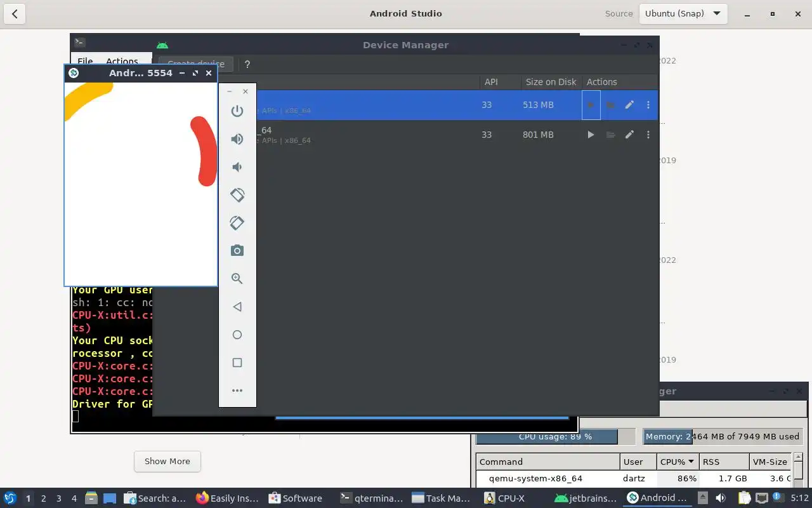Show folder on disk for 513 MB device
Image resolution: width=812 pixels, height=508 pixels.
pyautogui.click(x=610, y=105)
